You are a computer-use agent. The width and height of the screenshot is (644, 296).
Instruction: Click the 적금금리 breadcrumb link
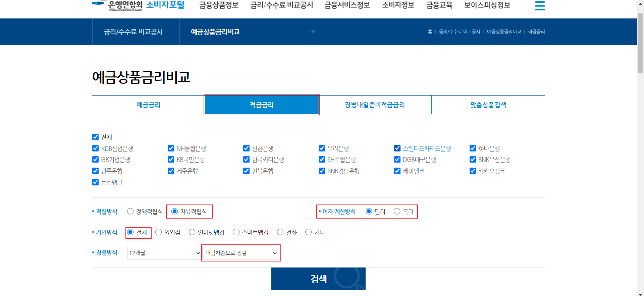click(536, 32)
